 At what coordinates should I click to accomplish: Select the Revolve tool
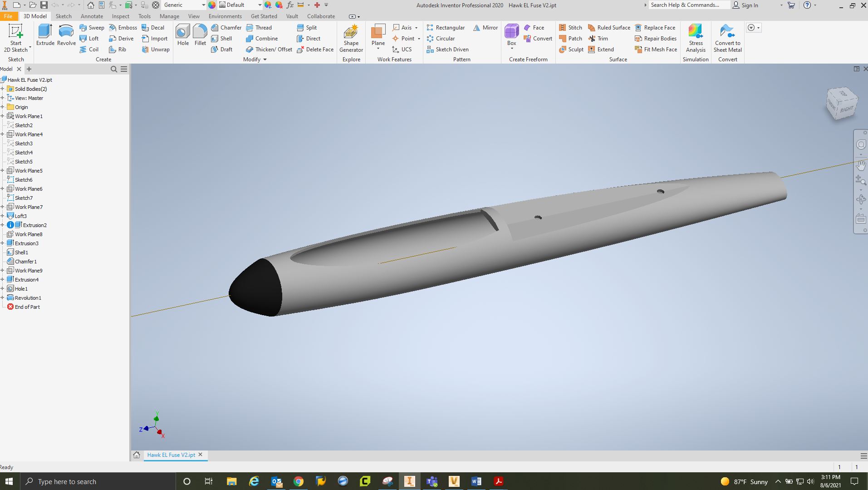tap(66, 35)
